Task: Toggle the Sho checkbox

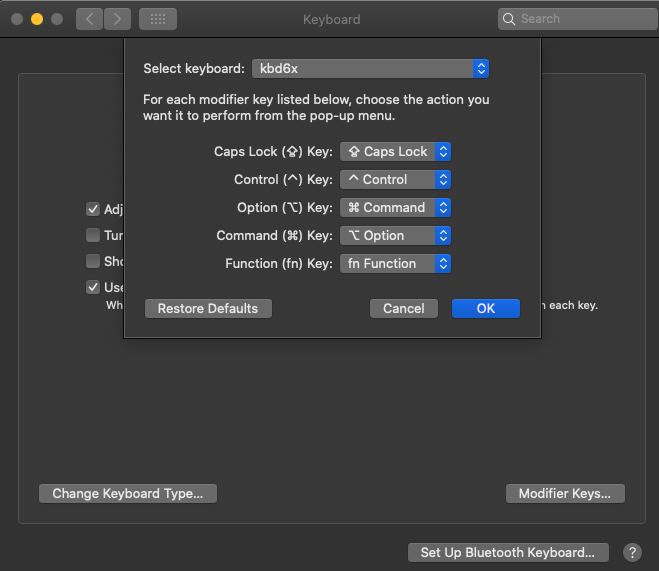Action: pos(93,261)
